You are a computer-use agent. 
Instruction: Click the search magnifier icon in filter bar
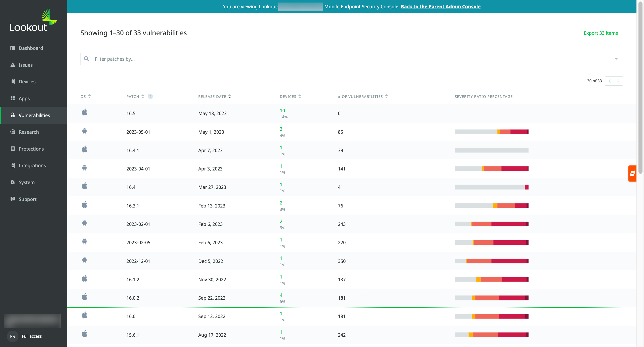(x=87, y=59)
